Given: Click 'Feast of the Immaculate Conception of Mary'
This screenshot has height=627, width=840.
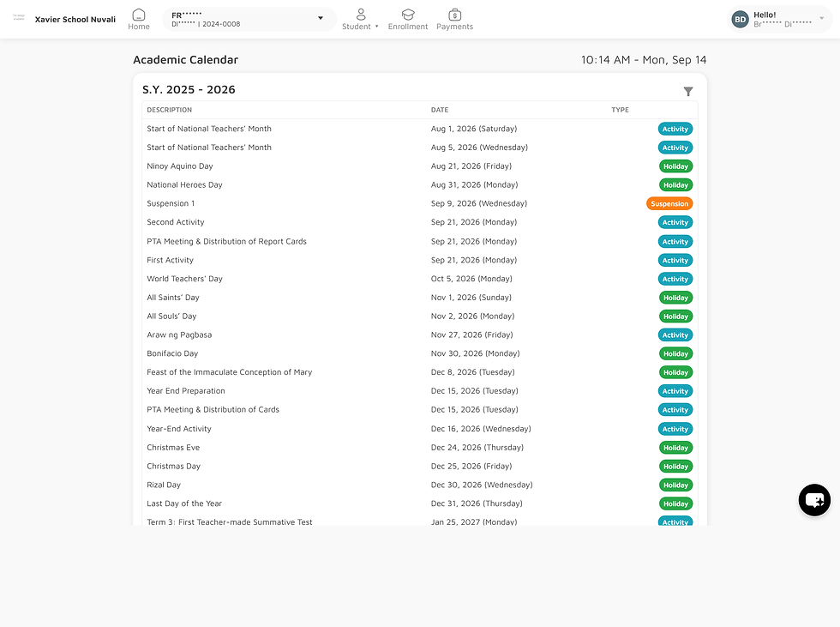Looking at the screenshot, I should pyautogui.click(x=230, y=372).
